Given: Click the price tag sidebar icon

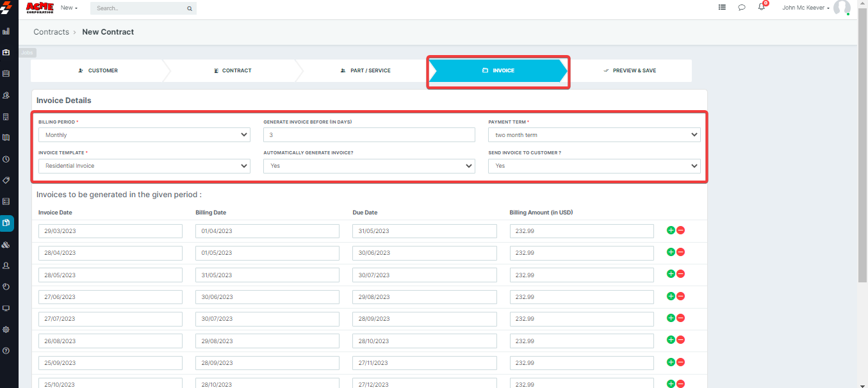Looking at the screenshot, I should click(6, 181).
